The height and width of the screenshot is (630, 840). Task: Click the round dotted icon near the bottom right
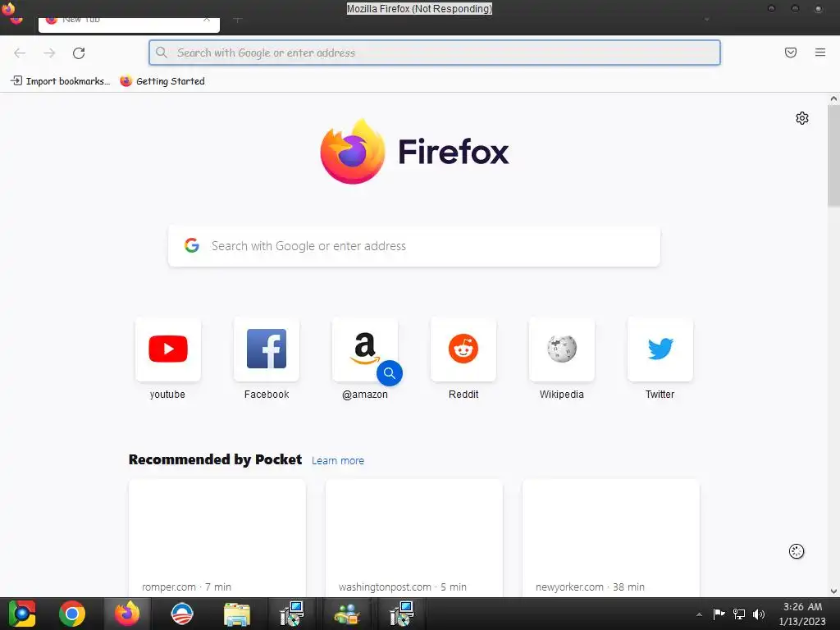[796, 551]
